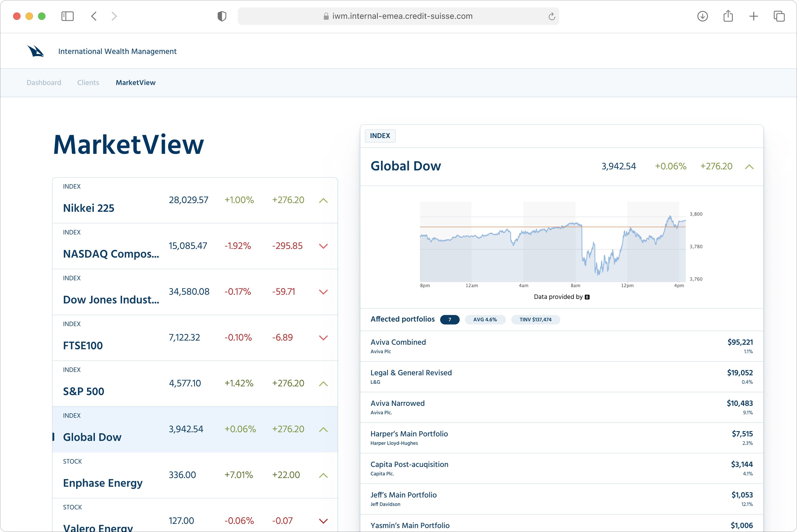
Task: Expand the Nikkei 225 row chevron
Action: pos(323,200)
